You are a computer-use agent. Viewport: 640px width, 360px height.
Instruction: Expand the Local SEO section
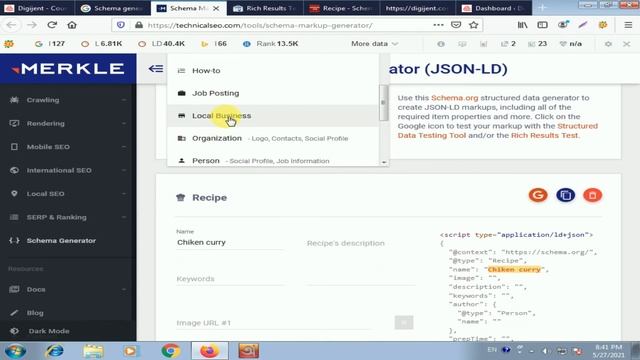click(68, 194)
